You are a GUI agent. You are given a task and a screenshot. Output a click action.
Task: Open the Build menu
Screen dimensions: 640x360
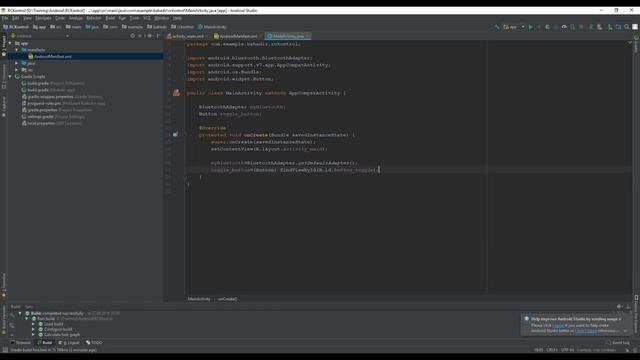[110, 18]
